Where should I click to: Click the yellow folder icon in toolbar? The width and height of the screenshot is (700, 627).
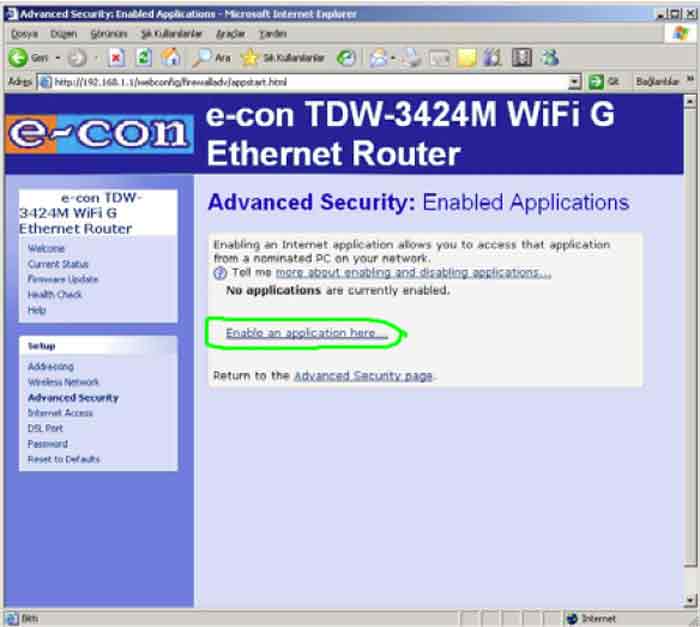click(466, 58)
